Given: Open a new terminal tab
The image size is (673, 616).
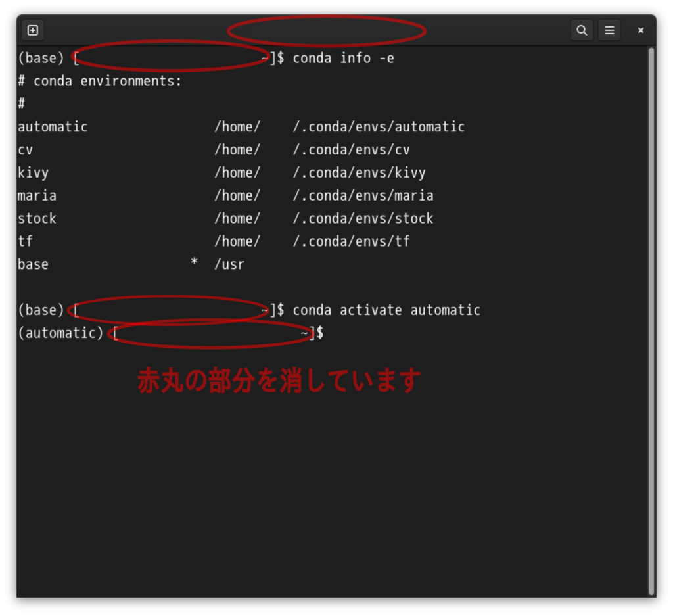Looking at the screenshot, I should coord(33,30).
